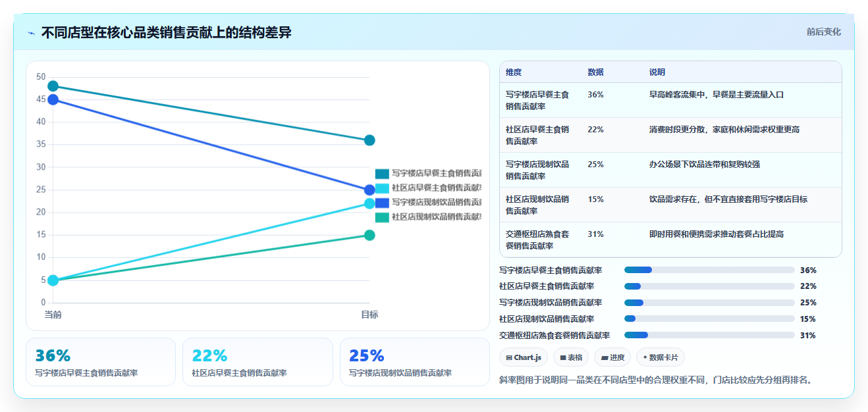Click the 写字楼店早餐主食销售贡献率 progress bar
This screenshot has width=868, height=412.
coord(709,270)
